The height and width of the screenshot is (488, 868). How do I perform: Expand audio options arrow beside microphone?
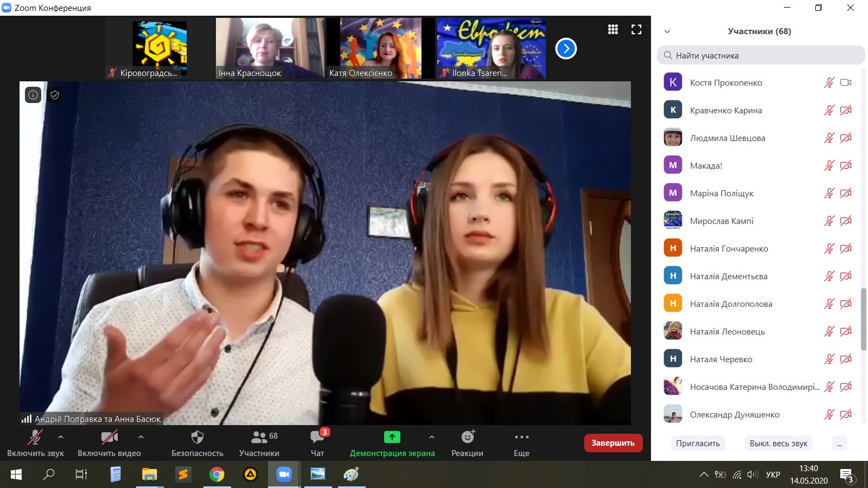(x=61, y=437)
